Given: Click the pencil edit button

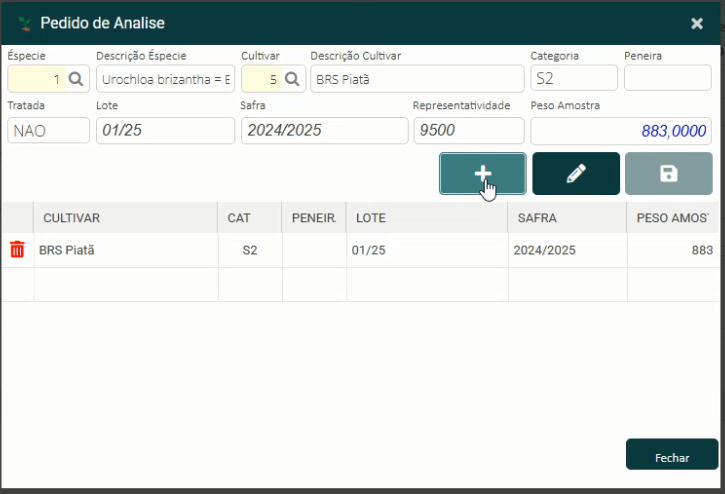Looking at the screenshot, I should (576, 173).
